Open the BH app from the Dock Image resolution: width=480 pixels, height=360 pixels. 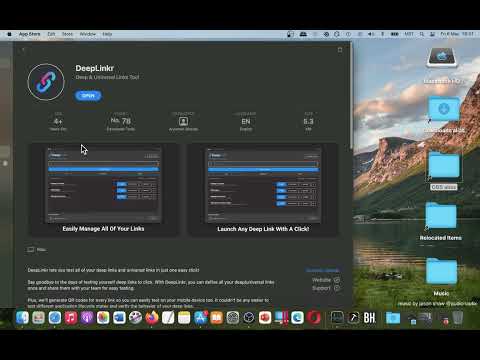pos(369,318)
